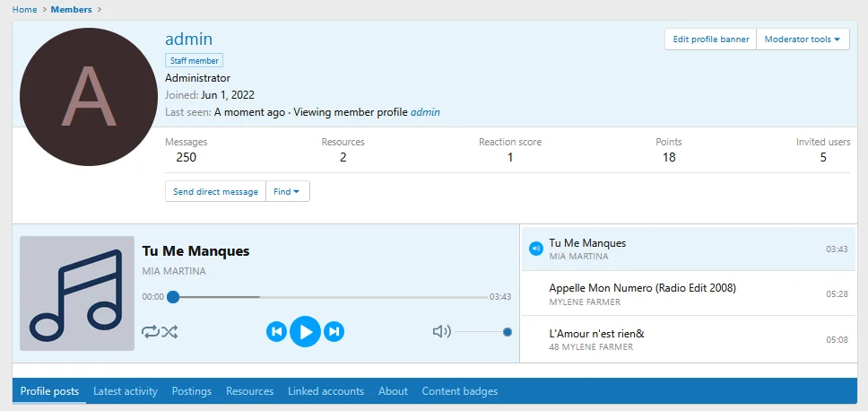868x411 pixels.
Task: Click the admin link in Last seen
Action: (x=425, y=112)
